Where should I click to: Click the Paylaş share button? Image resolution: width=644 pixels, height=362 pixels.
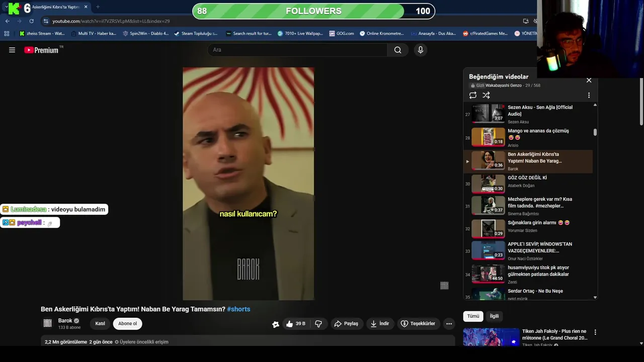click(346, 324)
